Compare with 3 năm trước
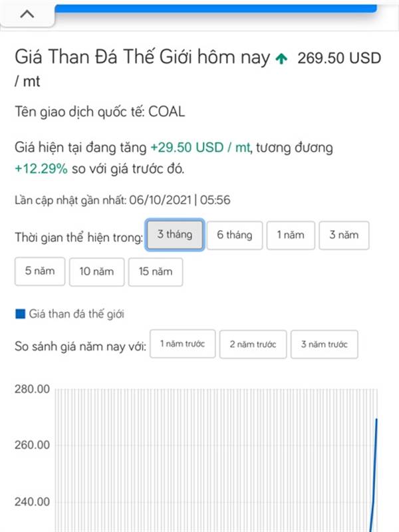 click(325, 344)
